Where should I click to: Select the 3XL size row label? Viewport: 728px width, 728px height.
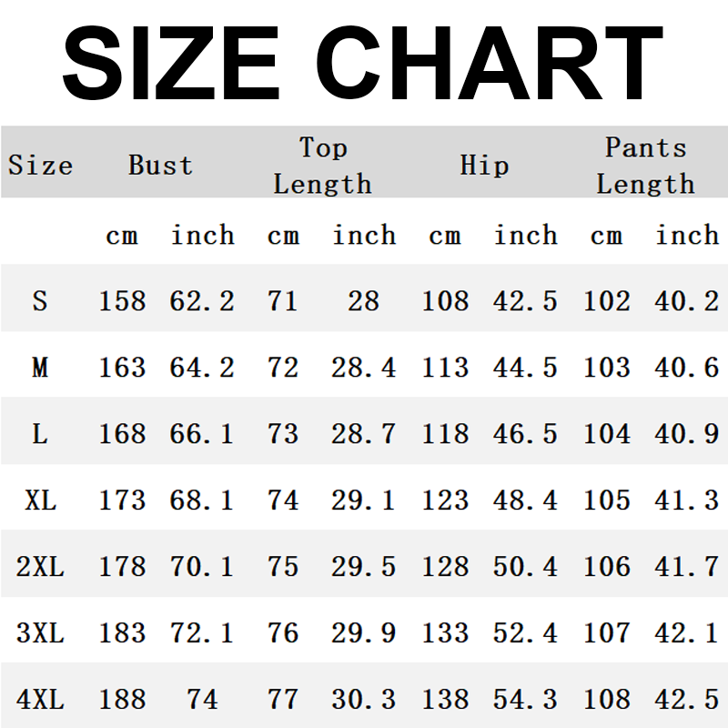[x=40, y=632]
